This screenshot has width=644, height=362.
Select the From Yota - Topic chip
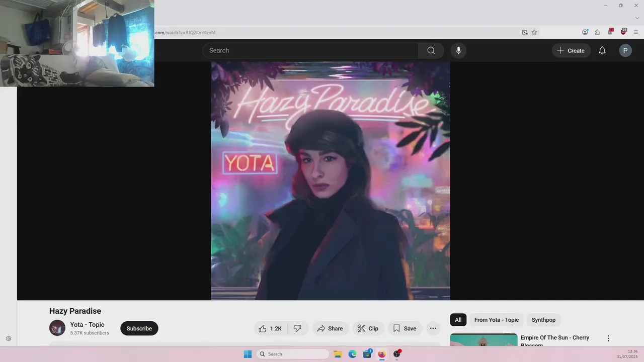pos(497,320)
